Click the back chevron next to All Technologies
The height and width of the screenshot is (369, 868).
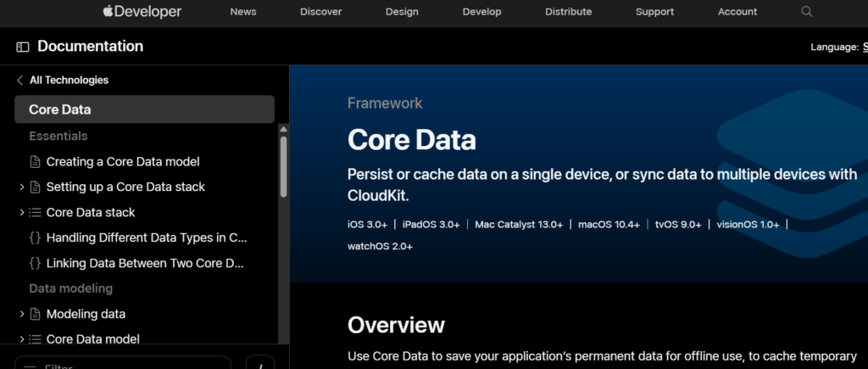pyautogui.click(x=20, y=81)
